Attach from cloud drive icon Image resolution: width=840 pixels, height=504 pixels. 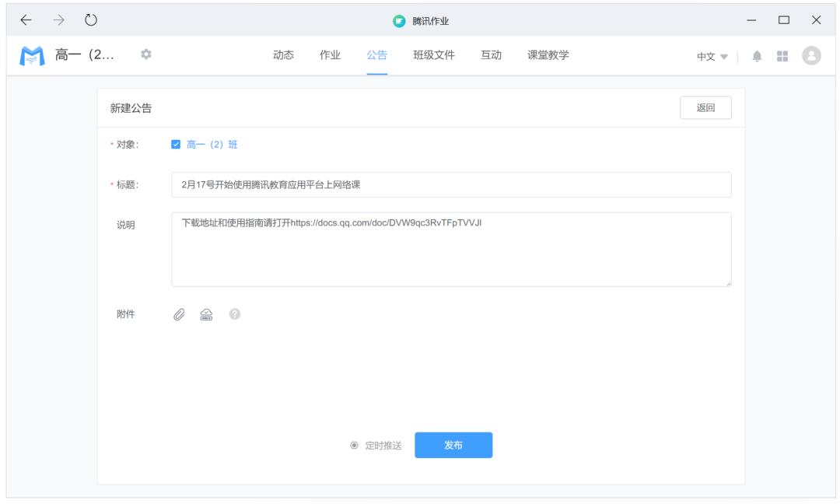tap(206, 314)
